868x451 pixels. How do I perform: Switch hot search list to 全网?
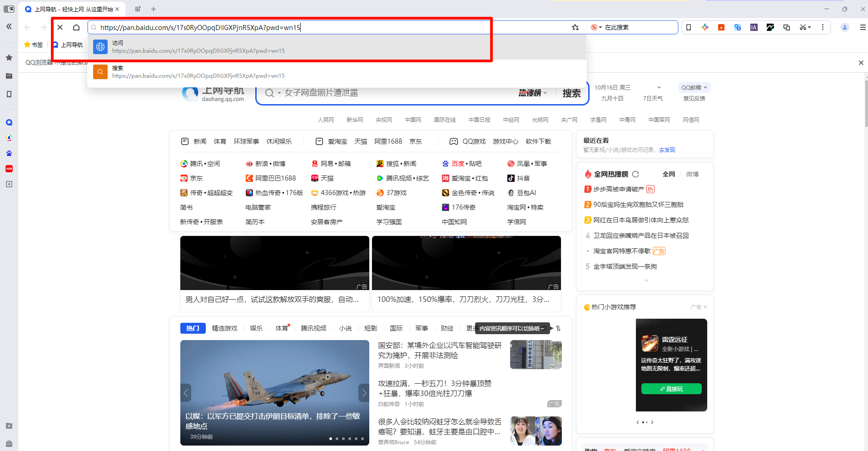click(x=669, y=174)
